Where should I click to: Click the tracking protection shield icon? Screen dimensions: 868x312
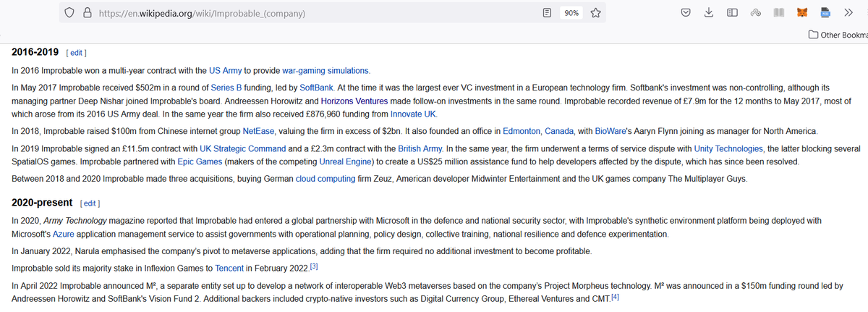(x=69, y=13)
